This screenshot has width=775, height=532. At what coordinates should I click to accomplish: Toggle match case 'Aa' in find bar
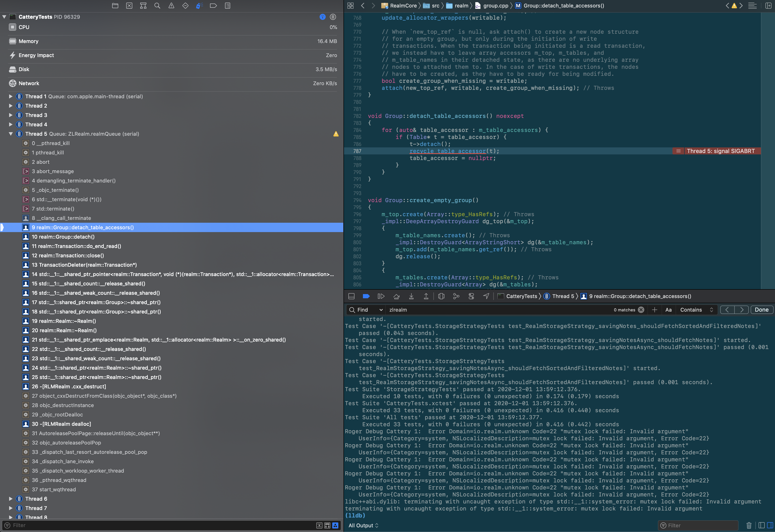pos(668,310)
